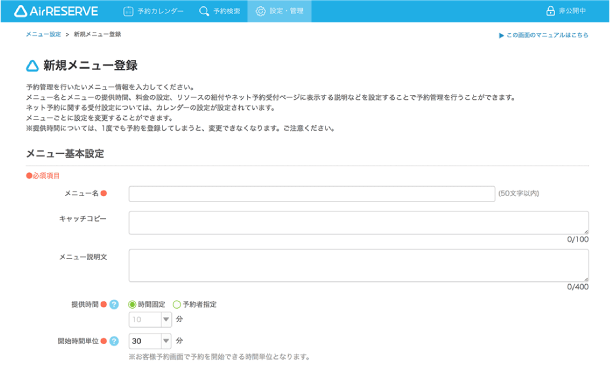Click the 必須項目 legend text
610x366 pixels.
coord(46,176)
